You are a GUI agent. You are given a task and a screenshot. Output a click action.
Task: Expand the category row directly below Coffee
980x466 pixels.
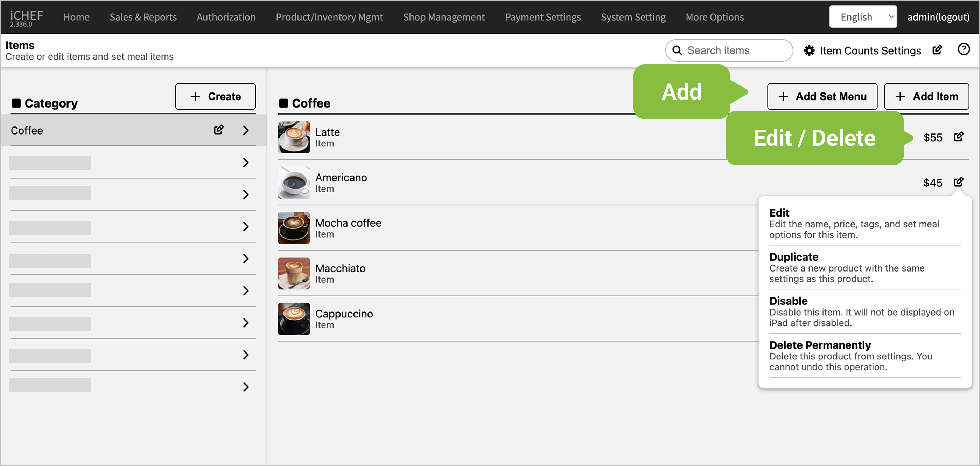(246, 163)
